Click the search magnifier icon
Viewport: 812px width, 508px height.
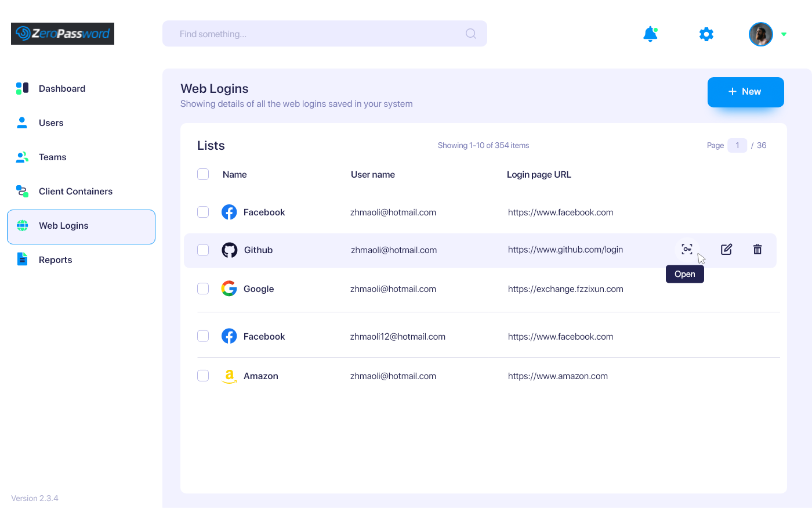pyautogui.click(x=471, y=34)
